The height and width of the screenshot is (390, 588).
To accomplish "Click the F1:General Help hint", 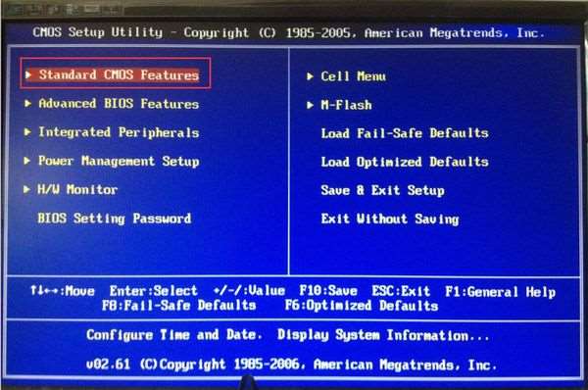I will (x=500, y=292).
